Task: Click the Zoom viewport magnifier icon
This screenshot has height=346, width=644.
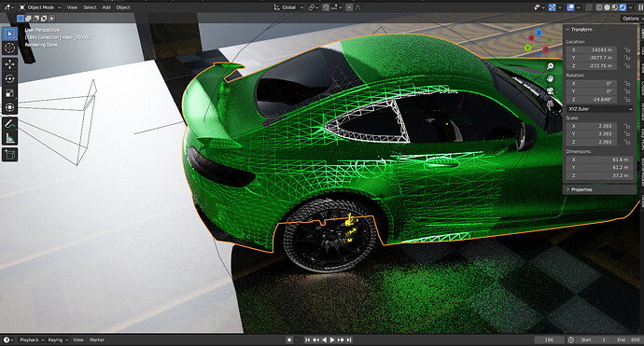Action: tap(551, 66)
